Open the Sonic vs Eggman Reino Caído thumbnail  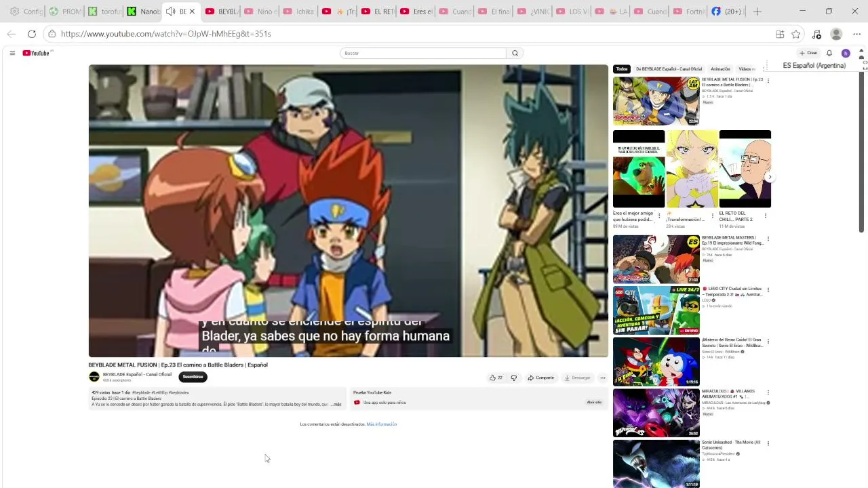tap(656, 361)
